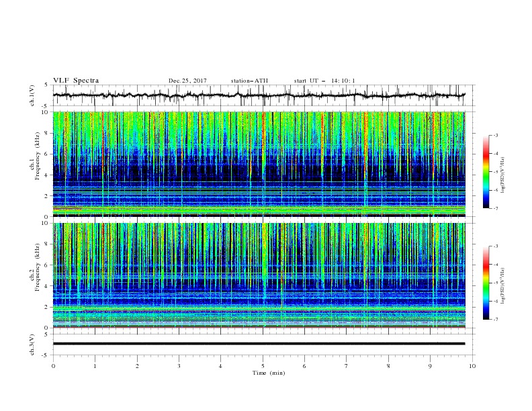Click tick label '3' on Time axis

coord(179,366)
